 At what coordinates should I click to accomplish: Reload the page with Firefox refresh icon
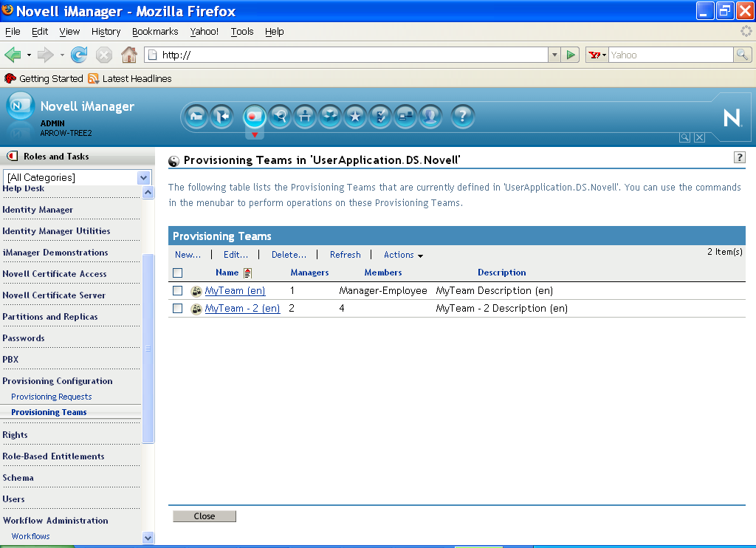tap(78, 55)
